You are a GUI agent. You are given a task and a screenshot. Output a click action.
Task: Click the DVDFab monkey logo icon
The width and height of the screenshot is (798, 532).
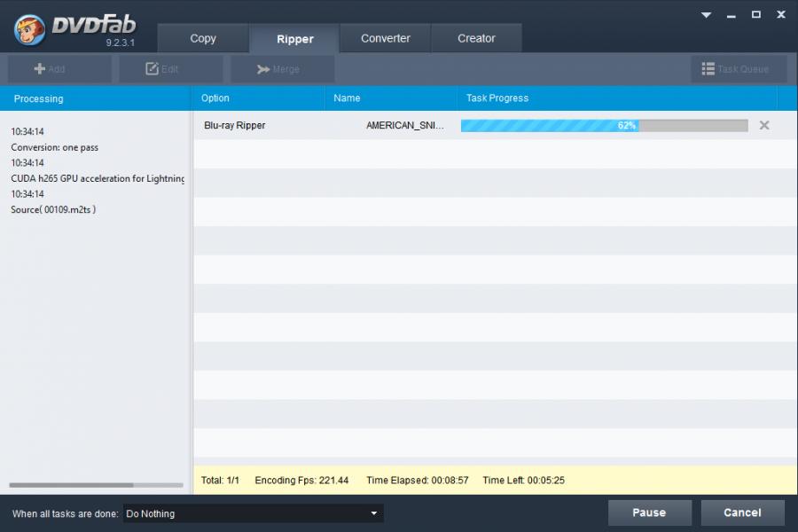(x=29, y=29)
